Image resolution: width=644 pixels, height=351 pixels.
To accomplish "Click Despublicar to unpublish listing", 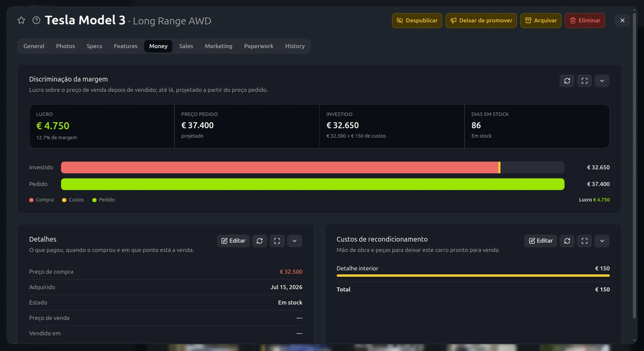I will pyautogui.click(x=417, y=20).
